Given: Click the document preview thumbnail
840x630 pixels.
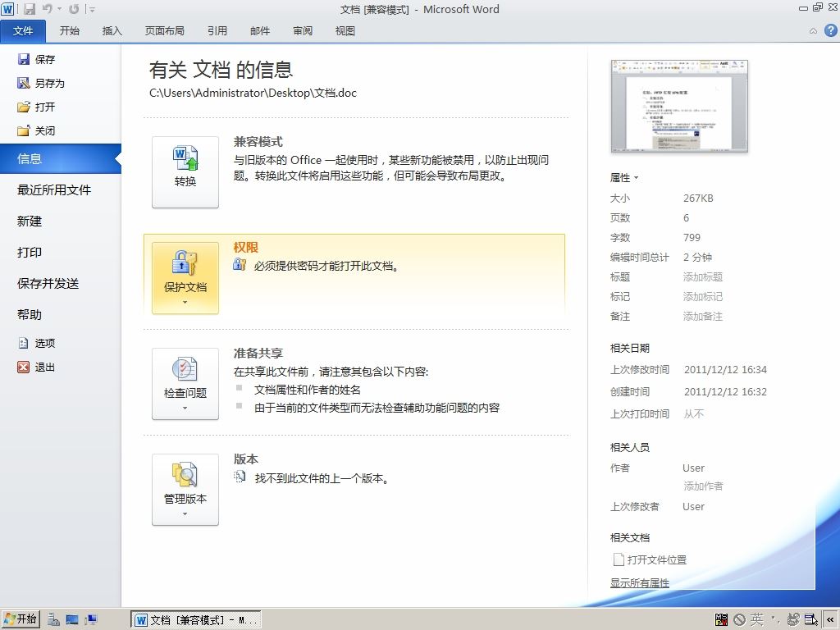Looking at the screenshot, I should [678, 106].
